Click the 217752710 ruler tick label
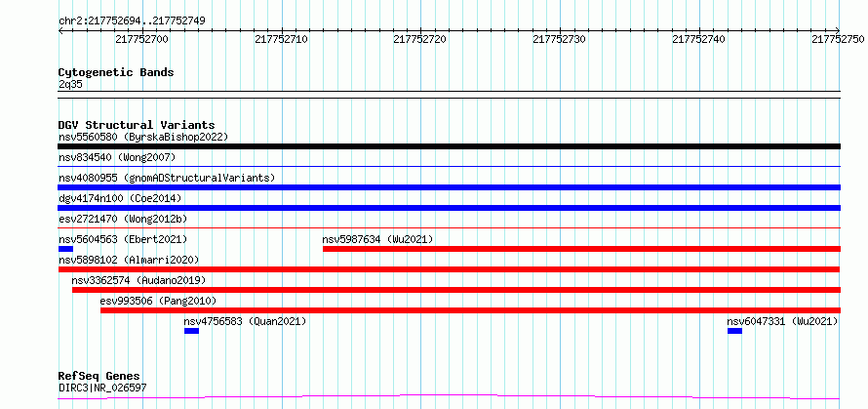 282,39
